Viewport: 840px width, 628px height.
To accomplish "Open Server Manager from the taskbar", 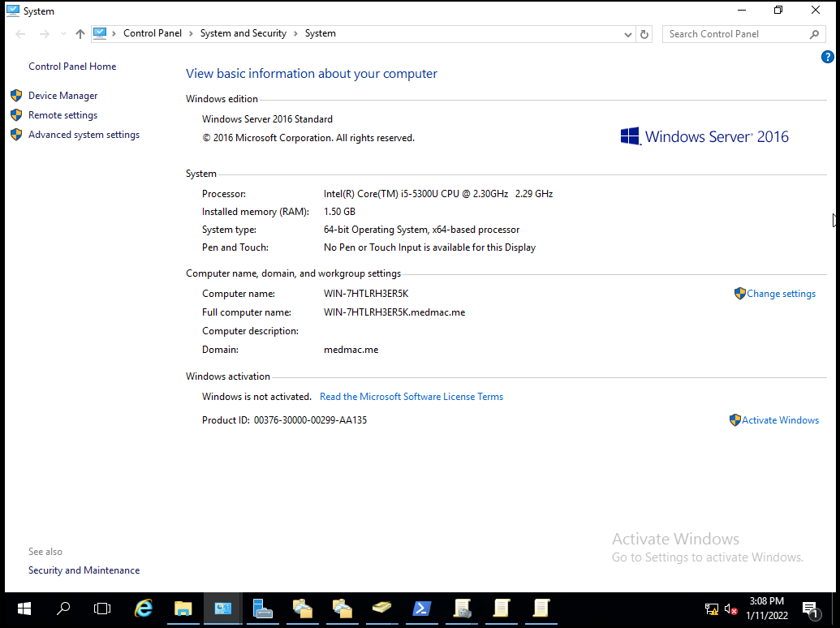I will click(x=262, y=609).
